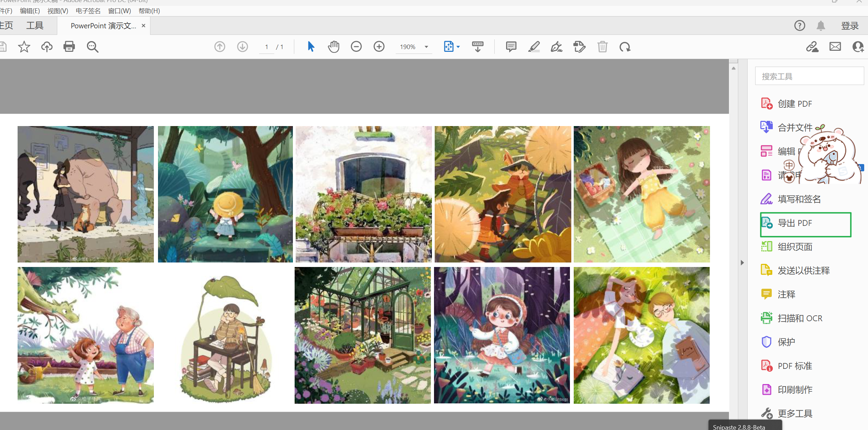Expand the fit page options arrow
This screenshot has height=430, width=868.
458,47
